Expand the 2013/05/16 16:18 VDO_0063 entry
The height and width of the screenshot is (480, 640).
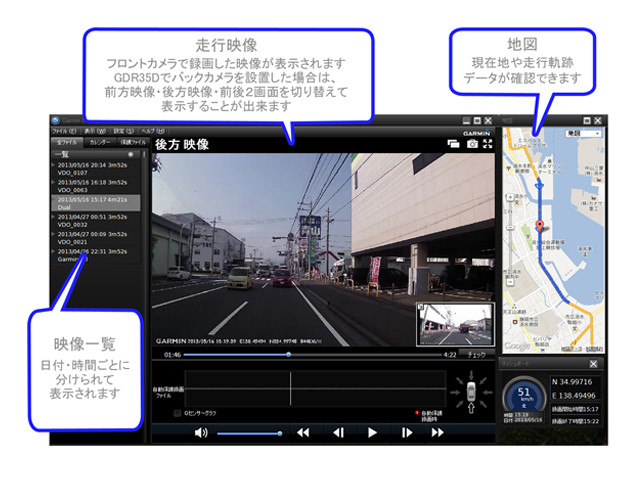[x=53, y=182]
